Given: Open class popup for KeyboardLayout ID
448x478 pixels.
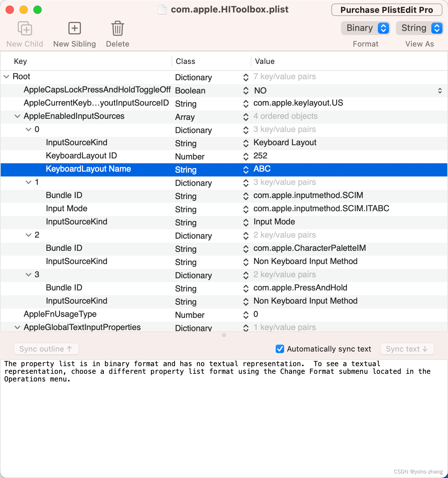Looking at the screenshot, I should [246, 156].
